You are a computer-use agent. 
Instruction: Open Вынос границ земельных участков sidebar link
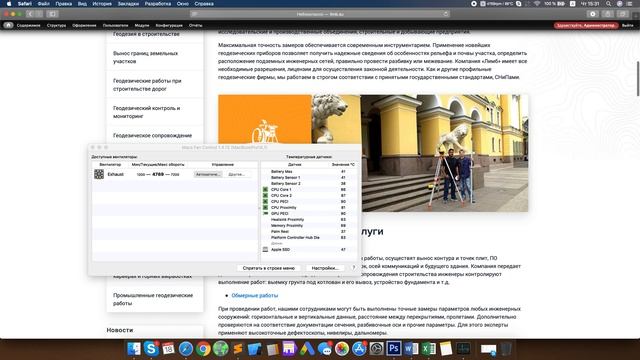coord(145,57)
